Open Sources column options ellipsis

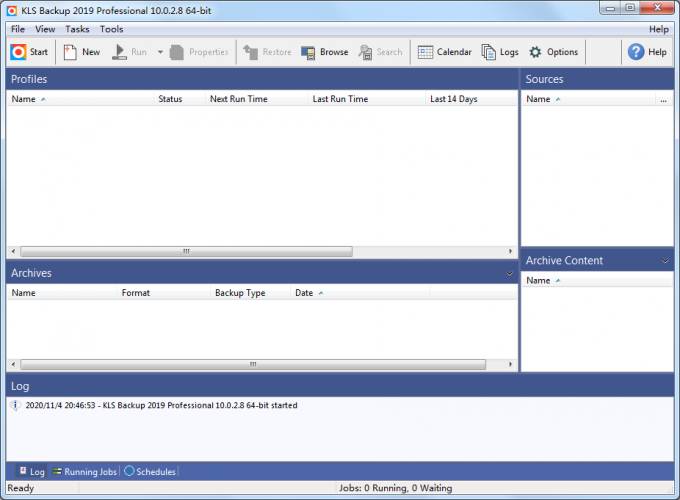coord(664,100)
